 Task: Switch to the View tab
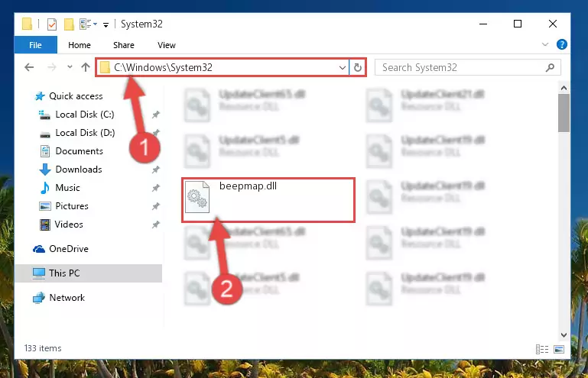[x=167, y=45]
